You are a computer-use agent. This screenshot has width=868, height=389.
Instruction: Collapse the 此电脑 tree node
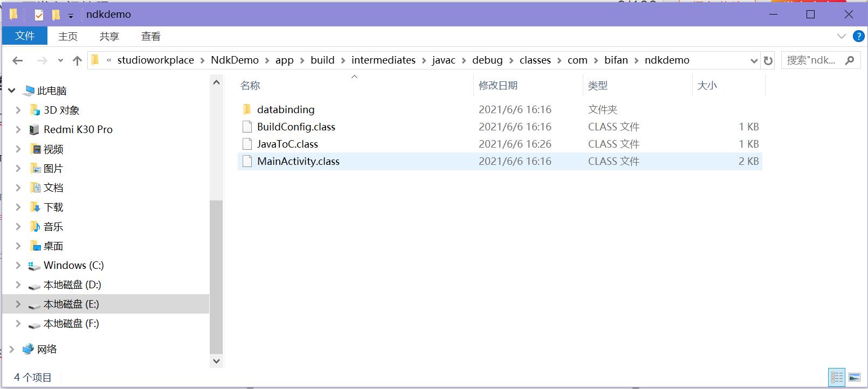pos(12,91)
